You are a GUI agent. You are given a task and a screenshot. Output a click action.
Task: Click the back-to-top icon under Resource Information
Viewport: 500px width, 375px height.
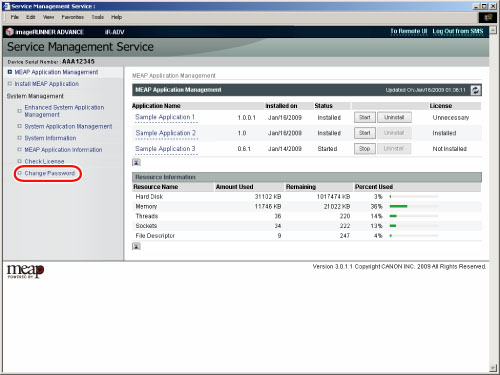pyautogui.click(x=136, y=246)
